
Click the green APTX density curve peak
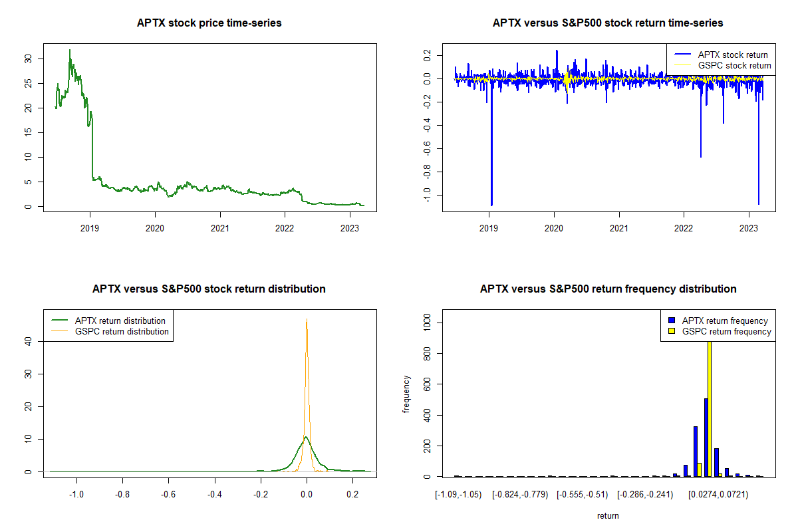(x=305, y=438)
